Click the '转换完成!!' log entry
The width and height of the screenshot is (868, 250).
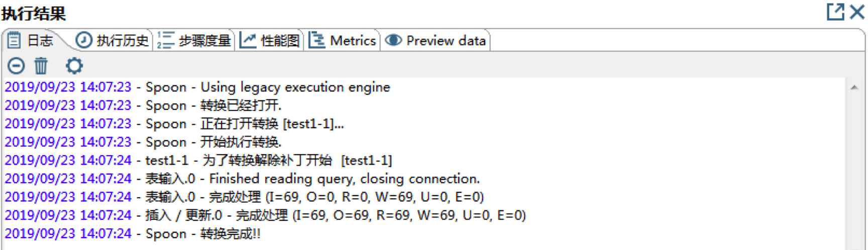(230, 234)
